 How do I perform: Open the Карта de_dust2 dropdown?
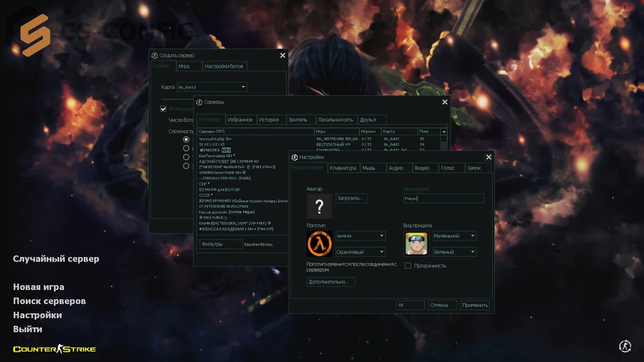coord(212,87)
